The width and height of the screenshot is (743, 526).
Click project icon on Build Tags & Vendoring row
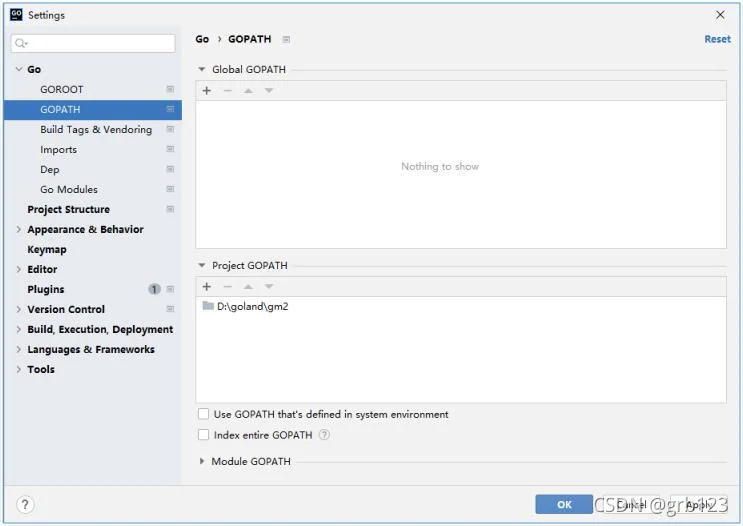tap(170, 129)
